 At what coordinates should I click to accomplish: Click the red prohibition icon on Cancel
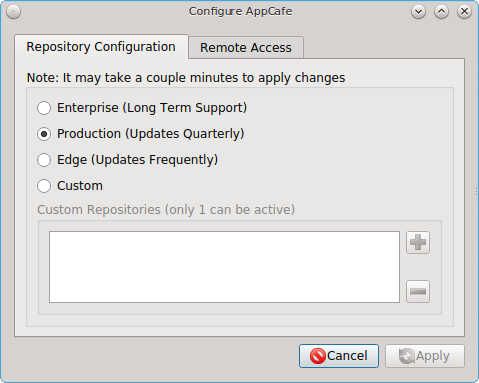click(x=318, y=356)
